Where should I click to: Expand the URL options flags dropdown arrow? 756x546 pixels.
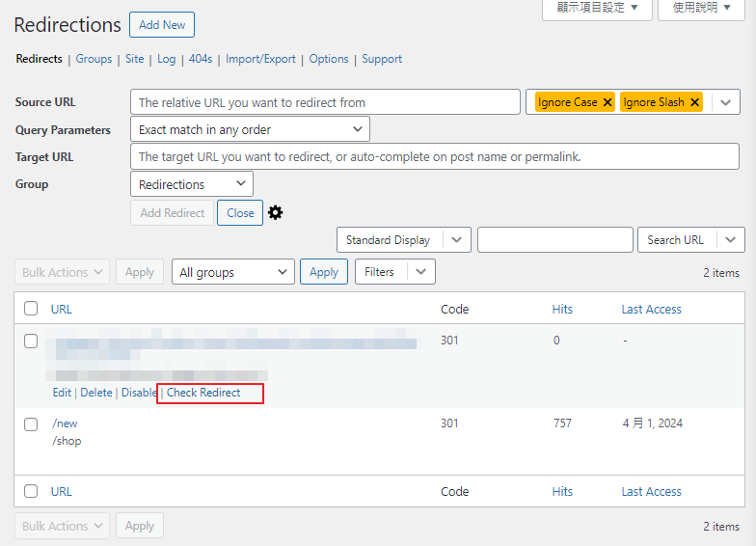tap(726, 102)
